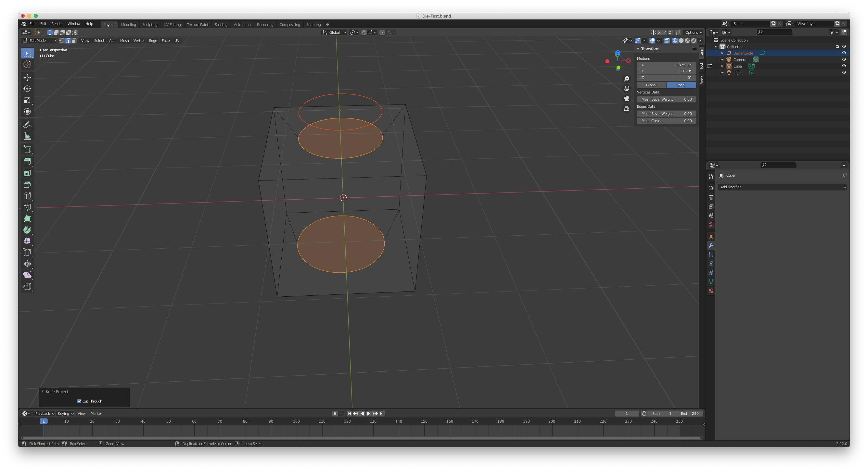Jump to the timeline end button

click(382, 414)
